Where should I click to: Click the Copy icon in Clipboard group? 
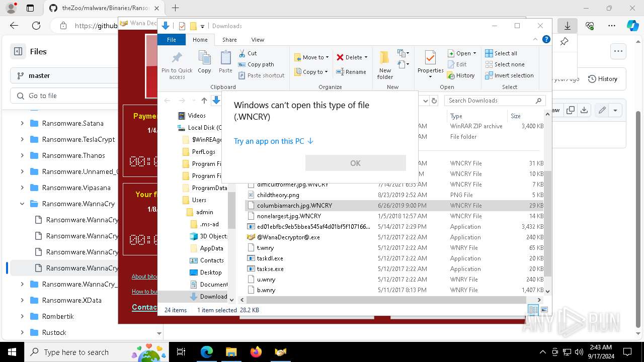click(204, 62)
